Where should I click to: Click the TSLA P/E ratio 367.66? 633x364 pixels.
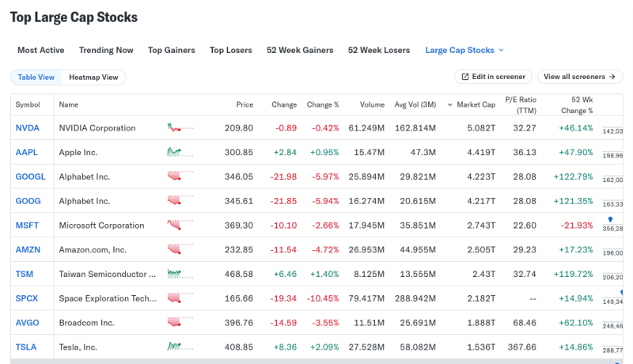click(522, 347)
